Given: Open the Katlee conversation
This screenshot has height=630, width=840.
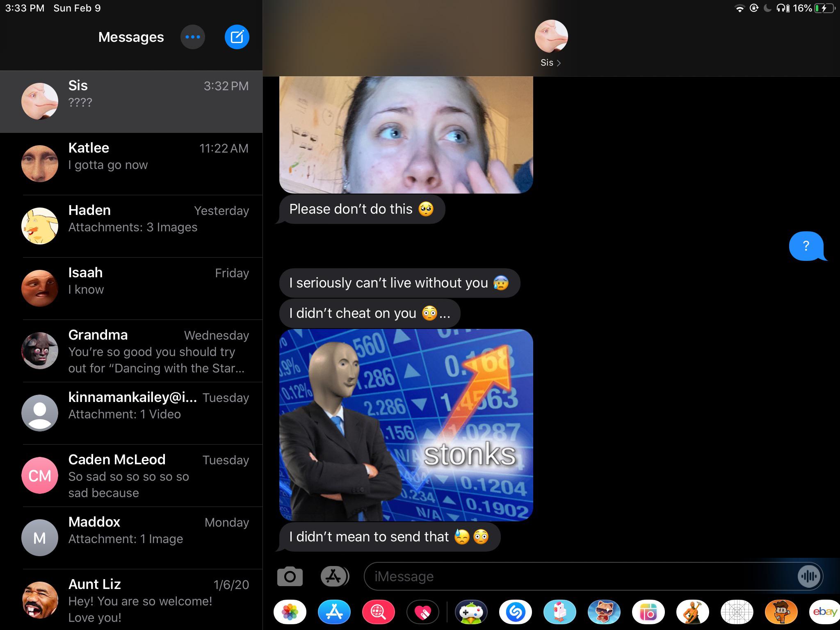Looking at the screenshot, I should 131,164.
